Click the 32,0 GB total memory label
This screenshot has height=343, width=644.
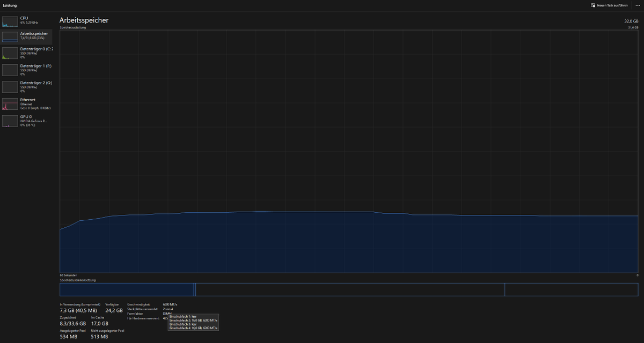point(631,21)
